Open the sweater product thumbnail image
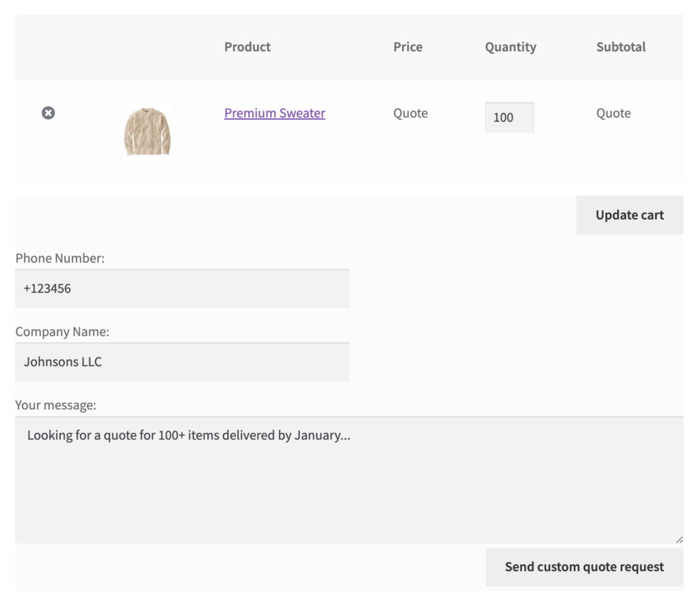700x606 pixels. 148,131
